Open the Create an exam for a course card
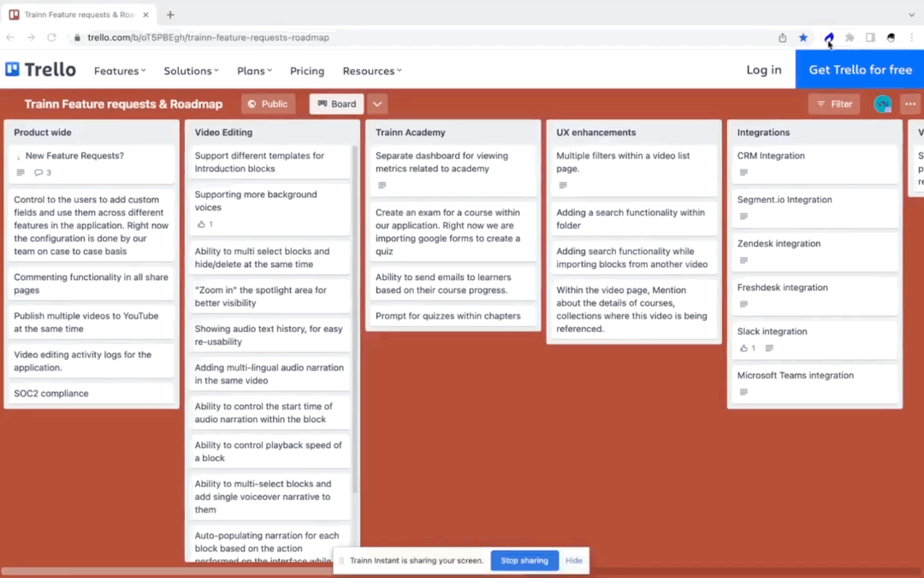The height and width of the screenshot is (578, 924). coord(453,232)
